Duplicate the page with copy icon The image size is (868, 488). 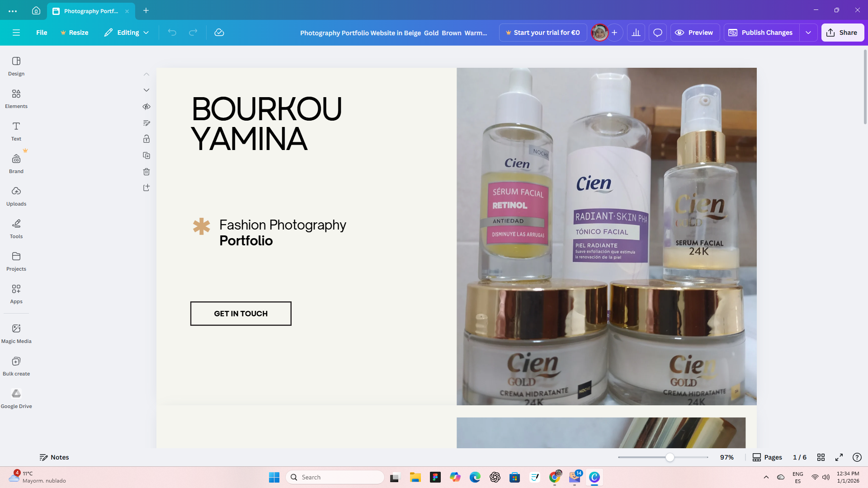146,155
